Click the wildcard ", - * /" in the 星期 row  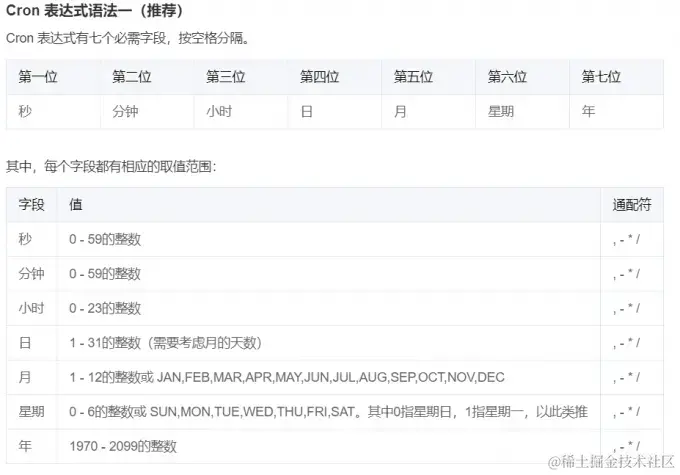(x=626, y=411)
